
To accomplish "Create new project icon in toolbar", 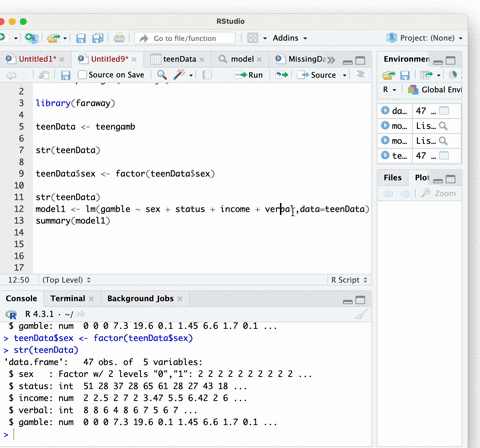I will pos(32,38).
